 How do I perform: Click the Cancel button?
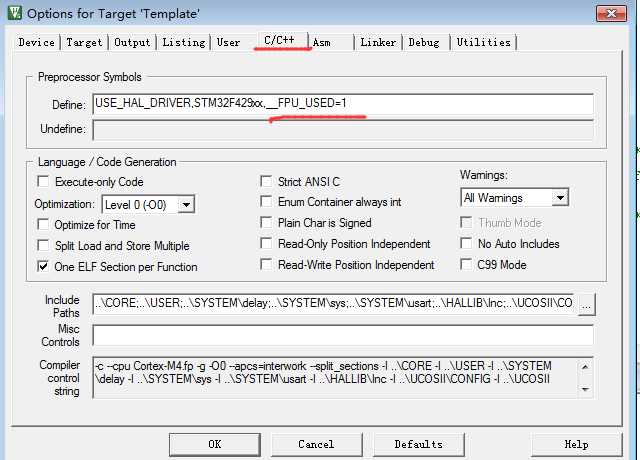pos(316,444)
